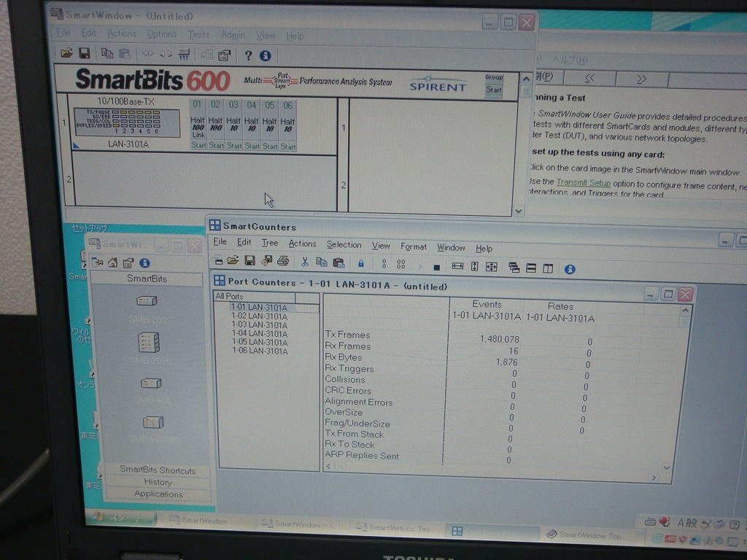Open the Tests menu in SmartWindow
The width and height of the screenshot is (747, 560).
click(198, 34)
